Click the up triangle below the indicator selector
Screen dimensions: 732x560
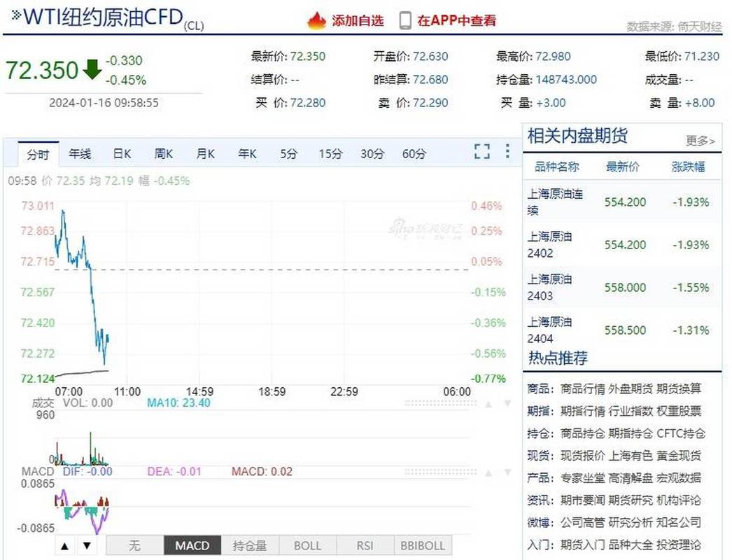pyautogui.click(x=64, y=545)
